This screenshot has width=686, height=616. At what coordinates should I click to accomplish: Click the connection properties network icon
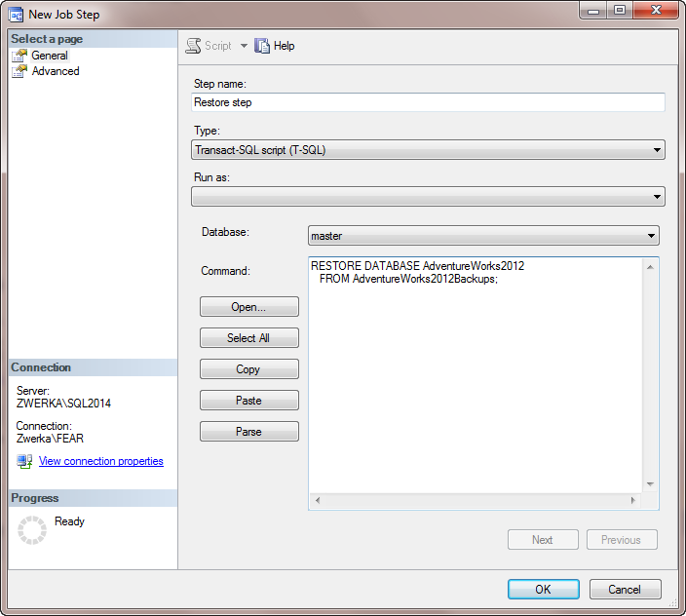(x=24, y=462)
